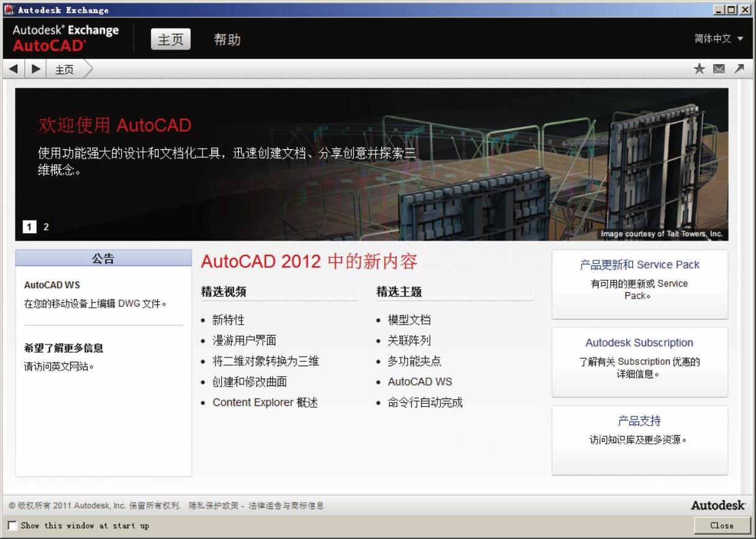Play the 新特性 video
This screenshot has height=539, width=756.
tap(229, 320)
